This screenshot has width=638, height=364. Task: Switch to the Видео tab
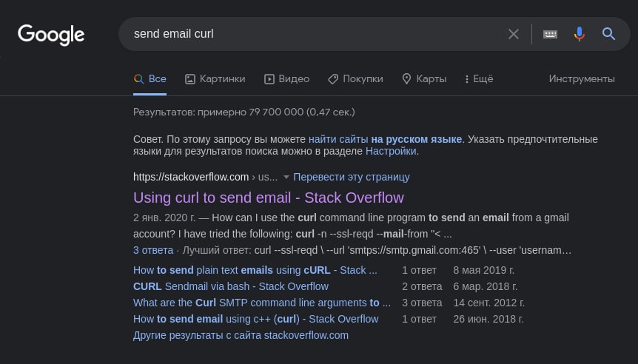pos(287,79)
